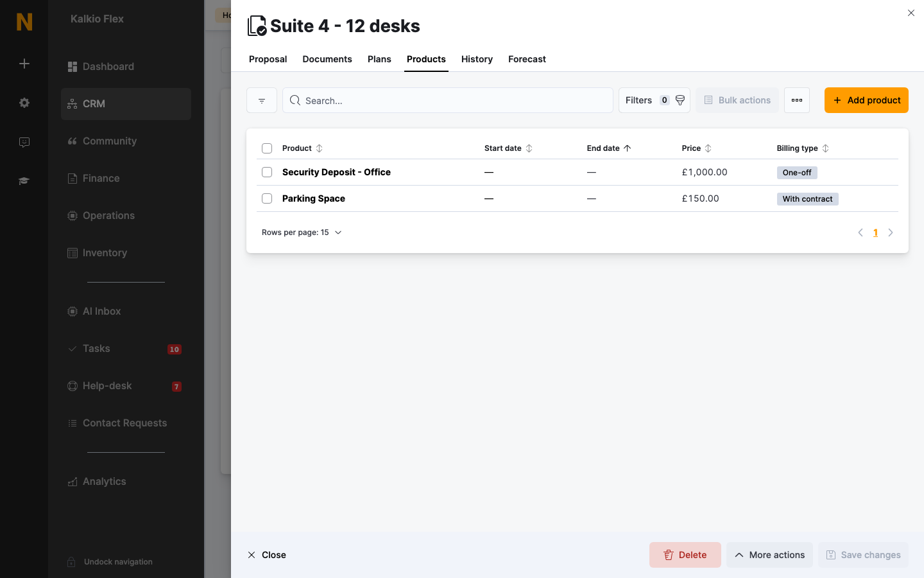Open the Plans tab
Screen dimensions: 924x578
tap(379, 59)
